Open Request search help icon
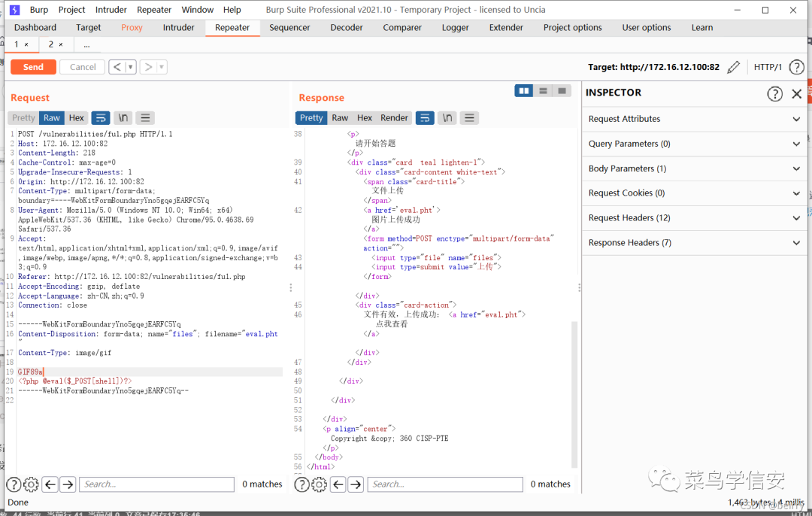This screenshot has width=812, height=516. click(14, 484)
